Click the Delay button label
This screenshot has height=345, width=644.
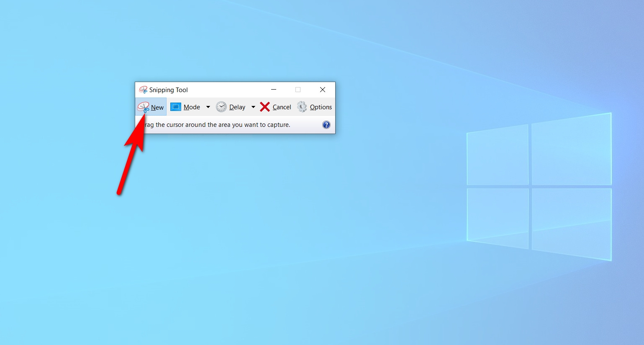point(237,107)
